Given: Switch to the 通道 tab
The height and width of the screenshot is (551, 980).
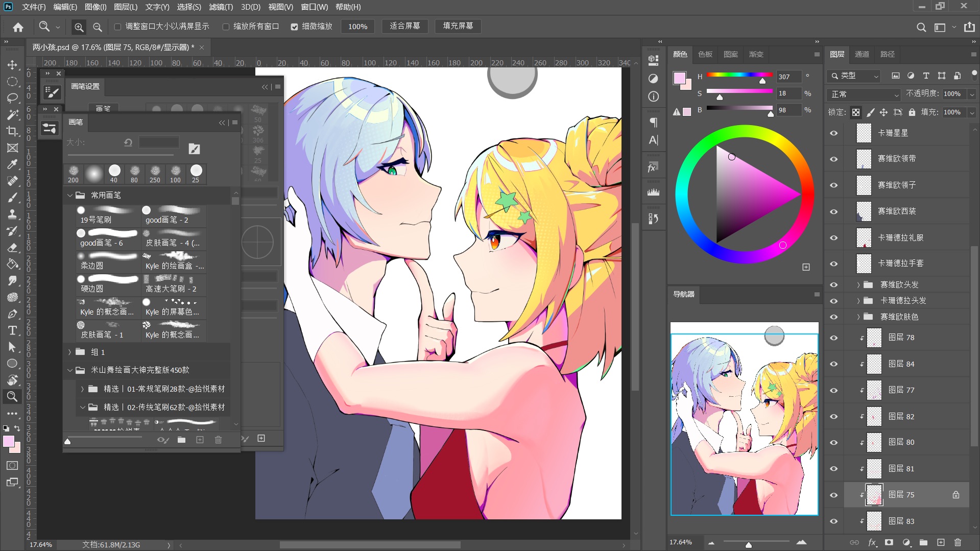Looking at the screenshot, I should (862, 54).
